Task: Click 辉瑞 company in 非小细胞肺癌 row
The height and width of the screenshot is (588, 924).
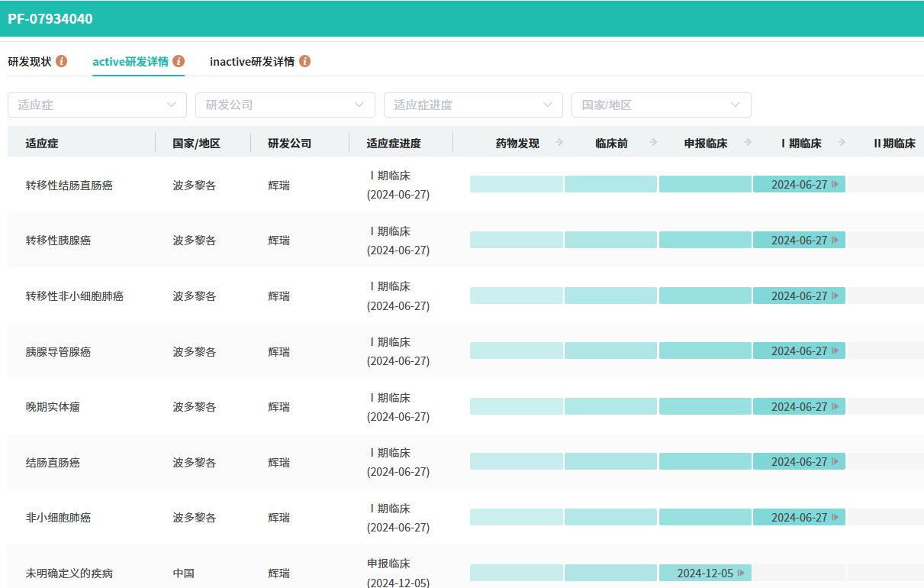Action: coord(278,518)
